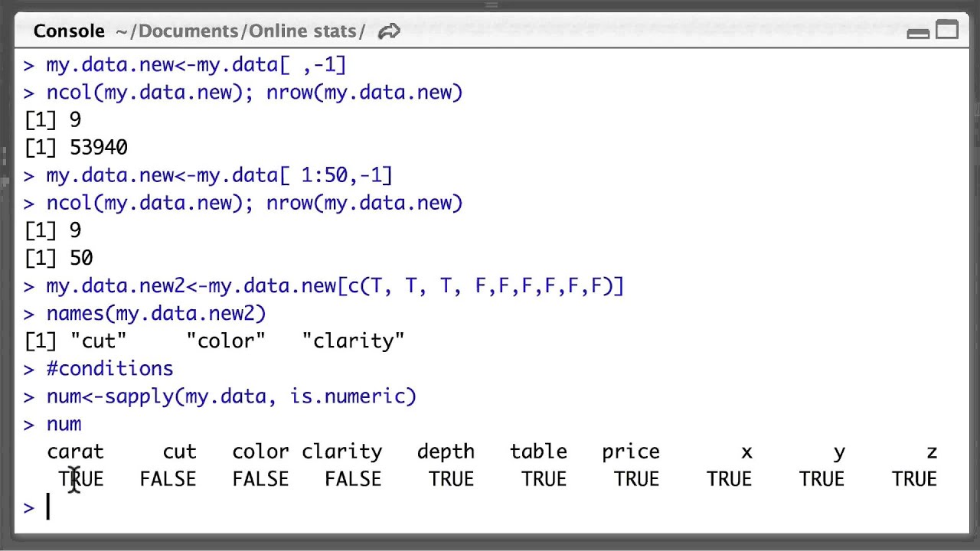980x551 pixels.
Task: Click the color column header in num output
Action: 260,452
